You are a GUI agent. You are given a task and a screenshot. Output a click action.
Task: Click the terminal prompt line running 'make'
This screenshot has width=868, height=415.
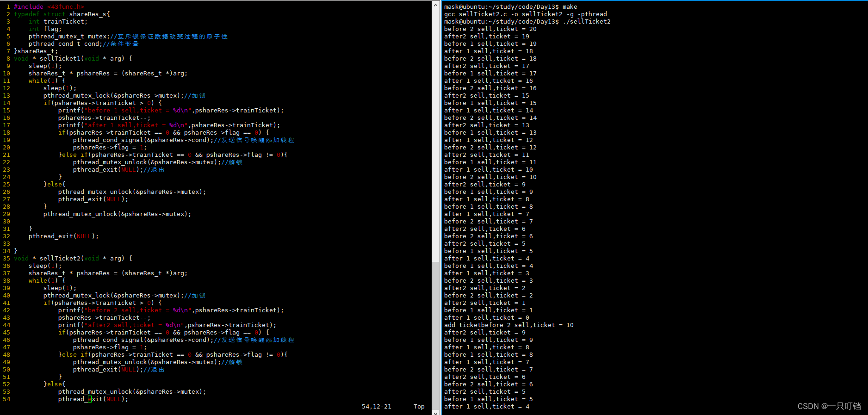pyautogui.click(x=511, y=6)
